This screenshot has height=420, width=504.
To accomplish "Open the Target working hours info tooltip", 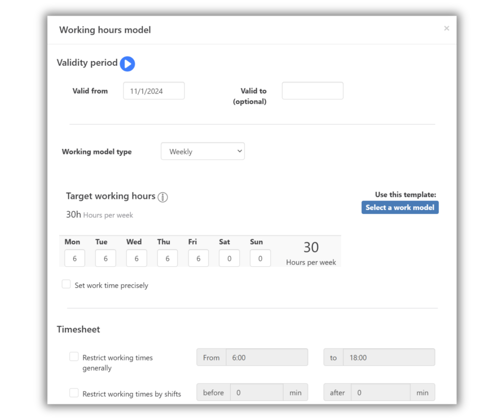I will click(162, 197).
